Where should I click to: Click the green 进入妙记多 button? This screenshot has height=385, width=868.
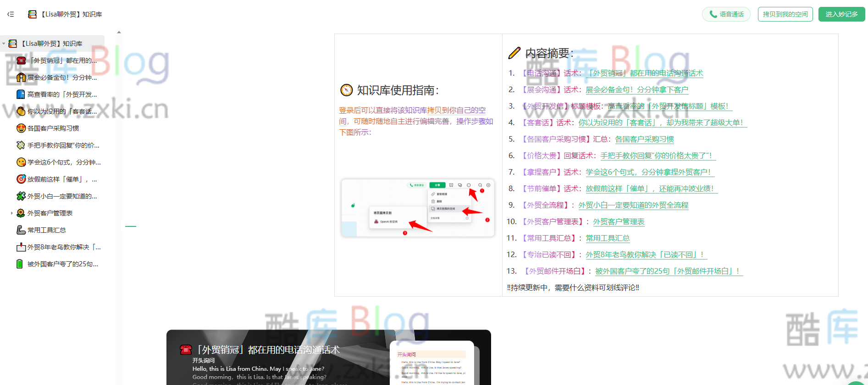click(x=841, y=14)
